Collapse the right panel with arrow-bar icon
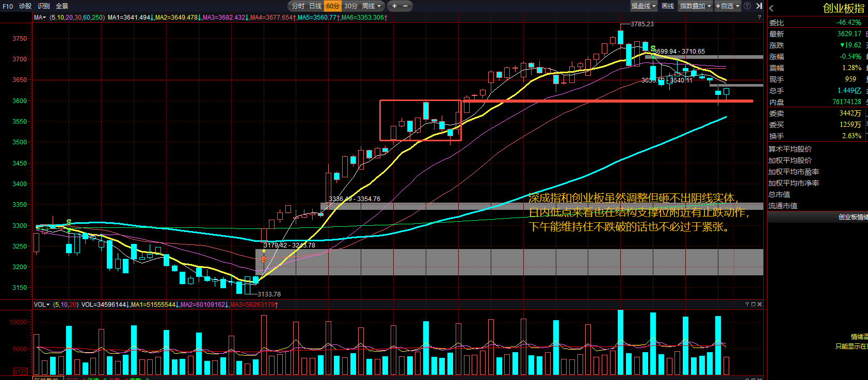The height and width of the screenshot is (380, 868). [x=759, y=6]
